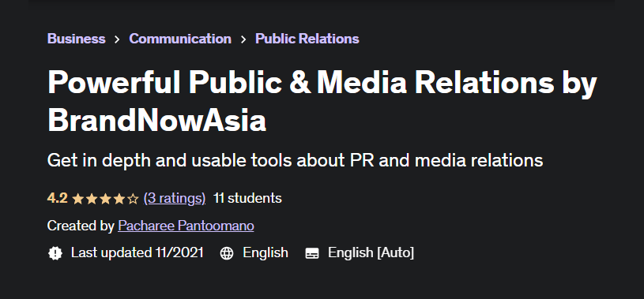
Task: Click the 'Created by' label
Action: tap(81, 226)
